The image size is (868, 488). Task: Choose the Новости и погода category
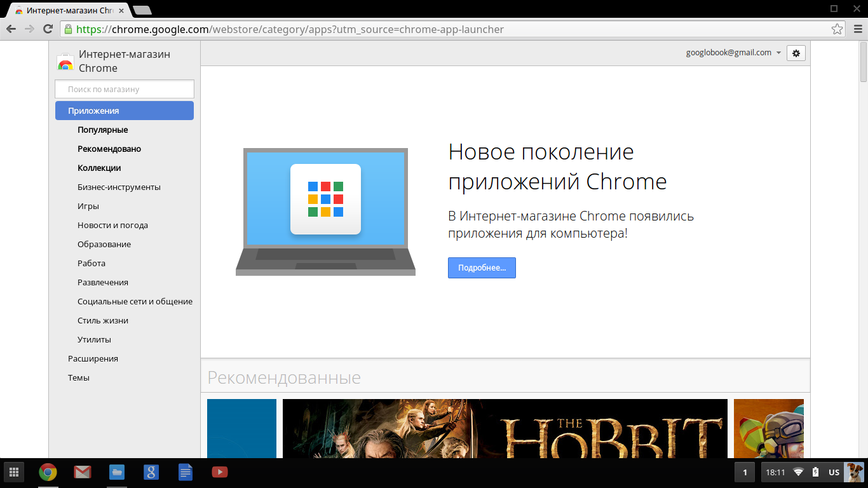112,225
